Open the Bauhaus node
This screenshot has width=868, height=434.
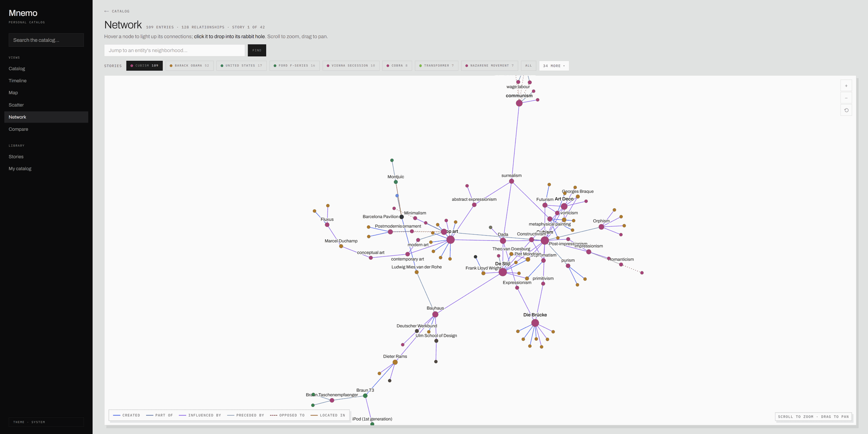[x=435, y=315]
